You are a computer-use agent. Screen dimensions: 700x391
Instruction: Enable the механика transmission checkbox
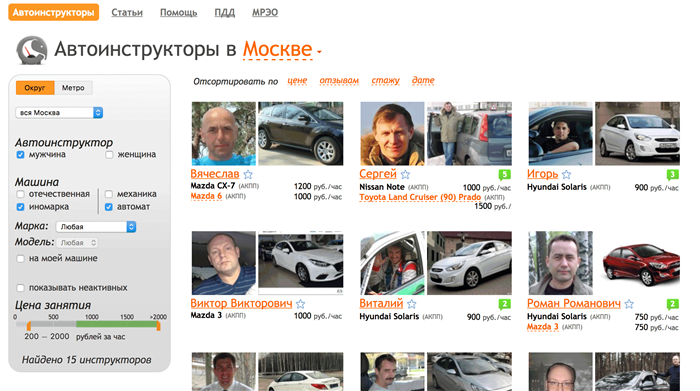108,194
